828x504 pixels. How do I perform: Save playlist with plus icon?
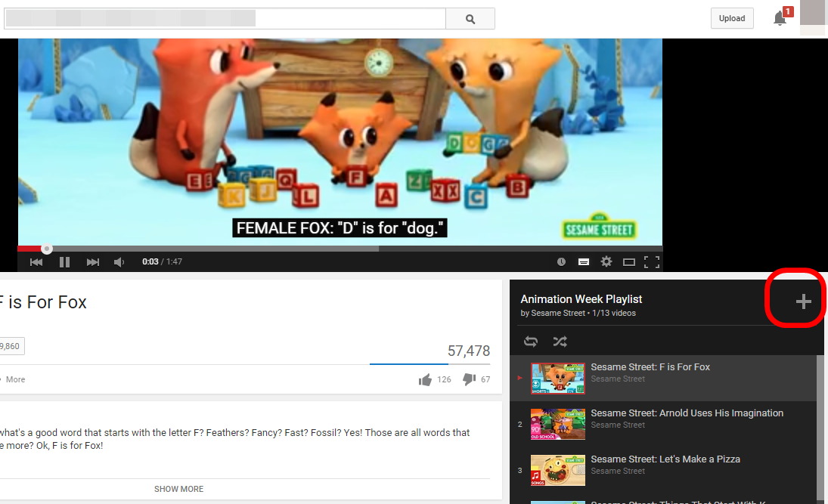pos(803,301)
